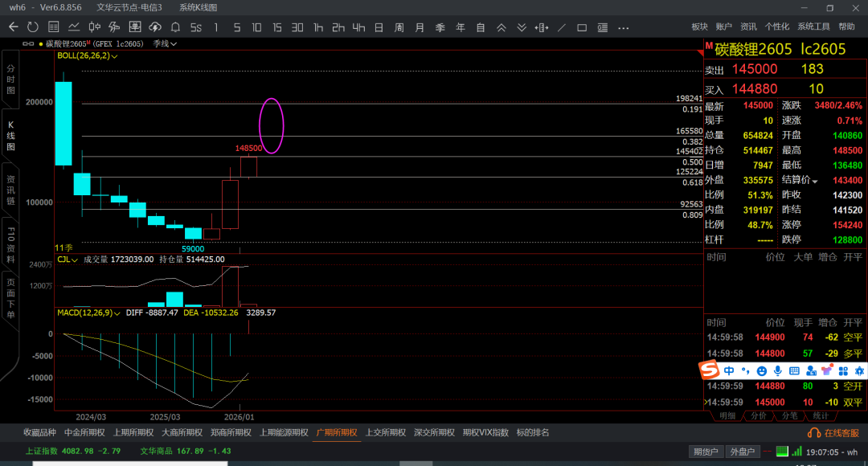Open the 上期所期权 bottom tab

tap(133, 433)
